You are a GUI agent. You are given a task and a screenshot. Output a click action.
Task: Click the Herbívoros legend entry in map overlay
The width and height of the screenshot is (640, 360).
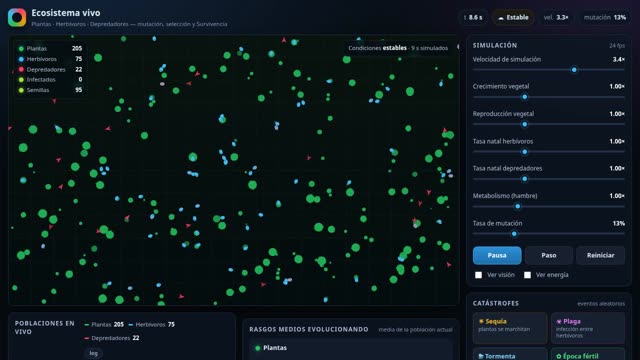click(50, 59)
